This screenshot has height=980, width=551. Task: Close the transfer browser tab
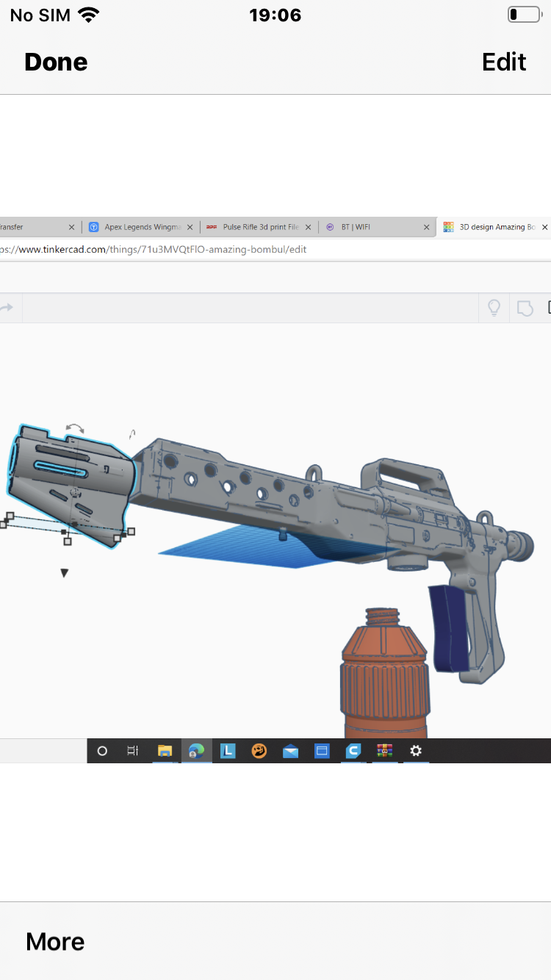[71, 228]
